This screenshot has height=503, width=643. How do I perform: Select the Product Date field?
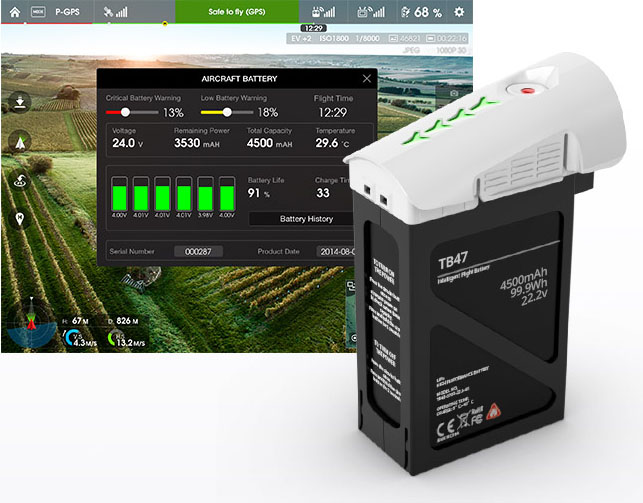pos(337,251)
